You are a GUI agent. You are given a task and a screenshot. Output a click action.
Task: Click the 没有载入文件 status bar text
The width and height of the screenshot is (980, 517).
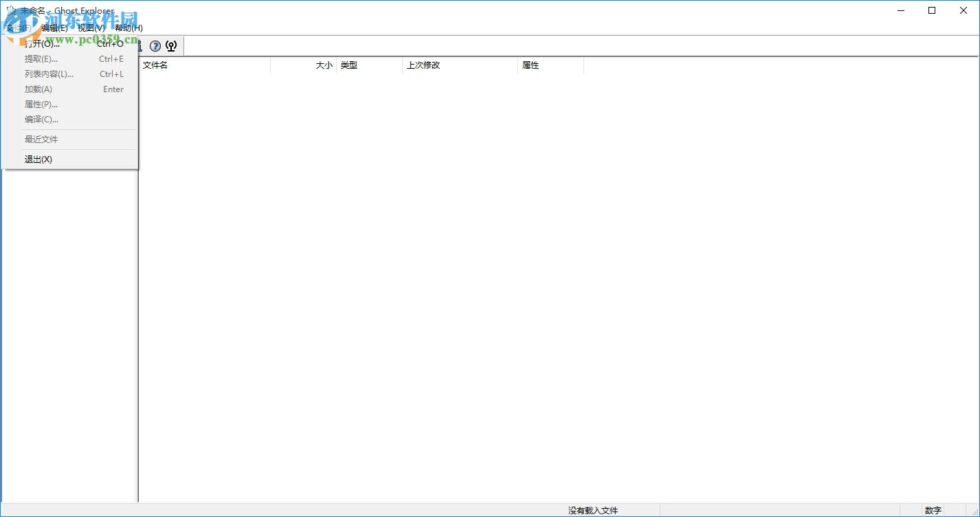(x=593, y=511)
